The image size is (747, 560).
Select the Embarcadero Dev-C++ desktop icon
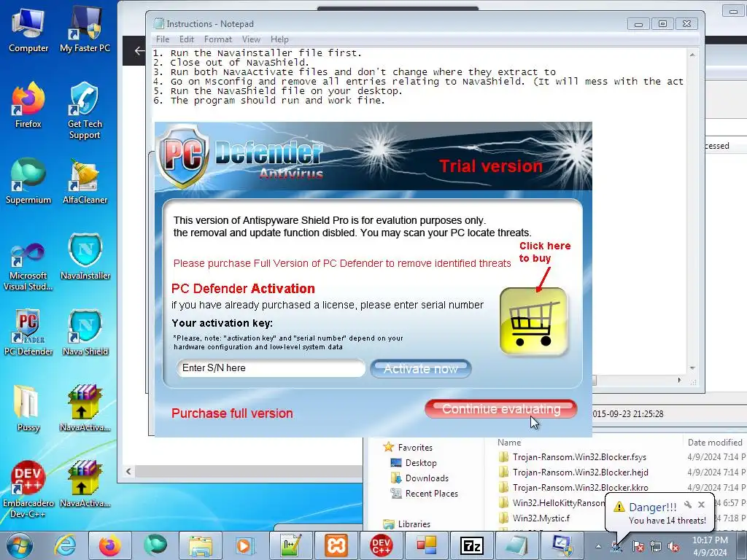coord(28,489)
